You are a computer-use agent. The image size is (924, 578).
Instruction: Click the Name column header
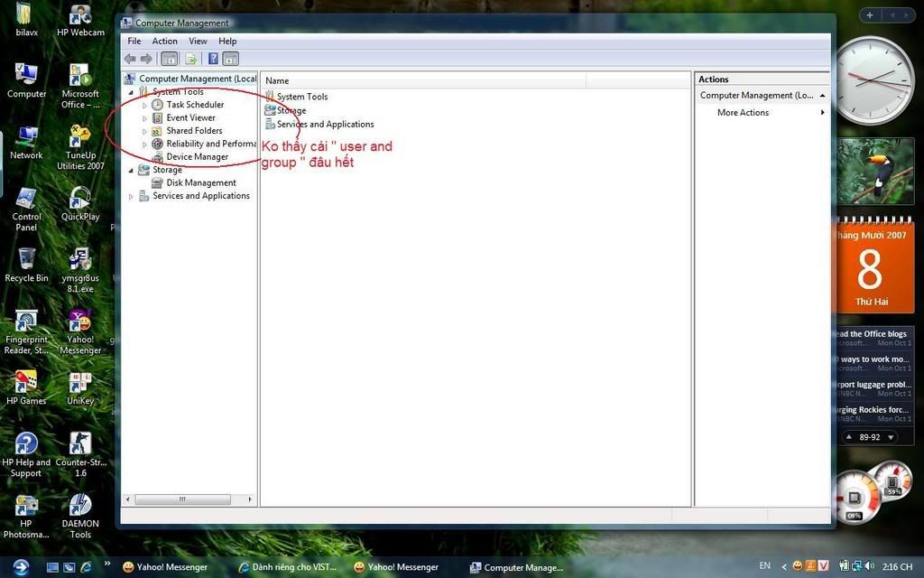pyautogui.click(x=424, y=81)
